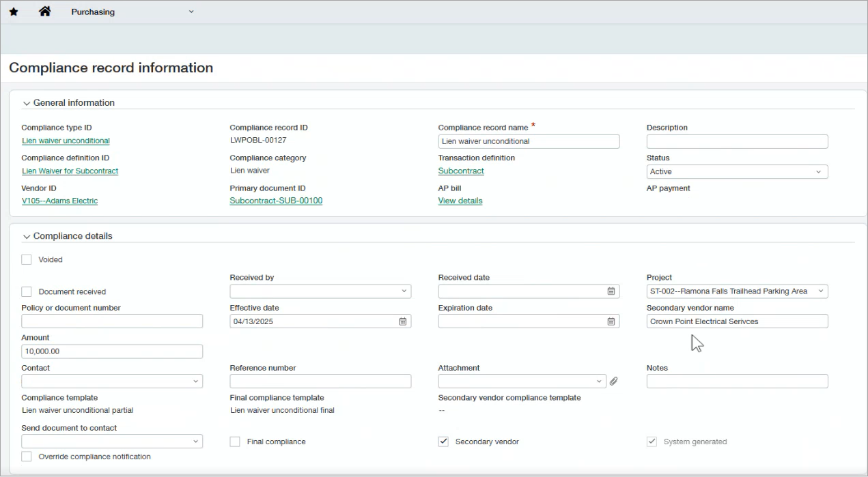This screenshot has width=868, height=477.
Task: Check the Voided checkbox
Action: tap(26, 259)
